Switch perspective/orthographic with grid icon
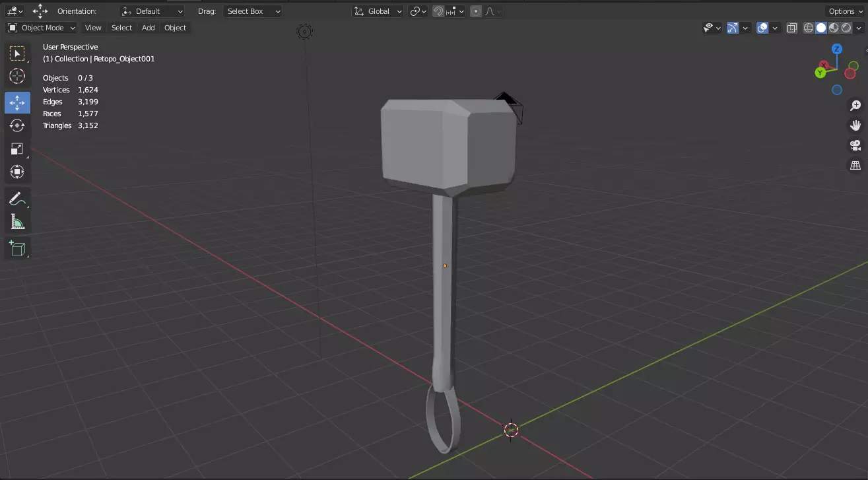The height and width of the screenshot is (480, 868). coord(855,165)
